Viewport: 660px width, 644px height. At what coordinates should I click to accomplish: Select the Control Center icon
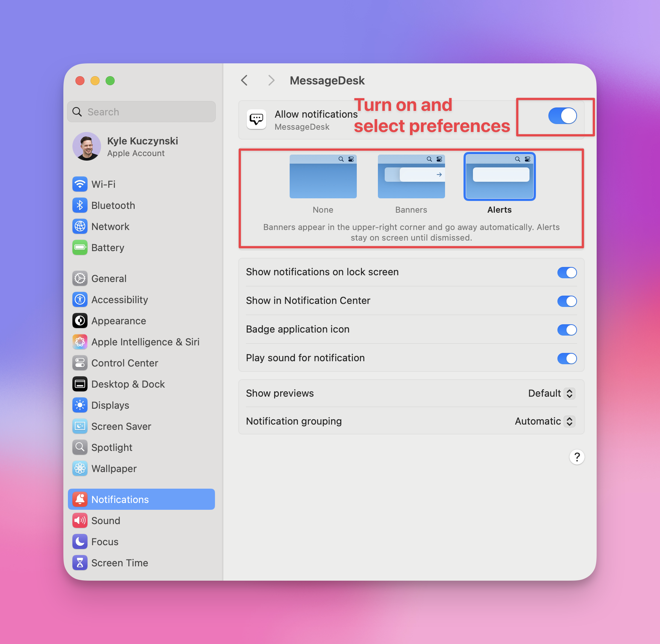pos(80,363)
